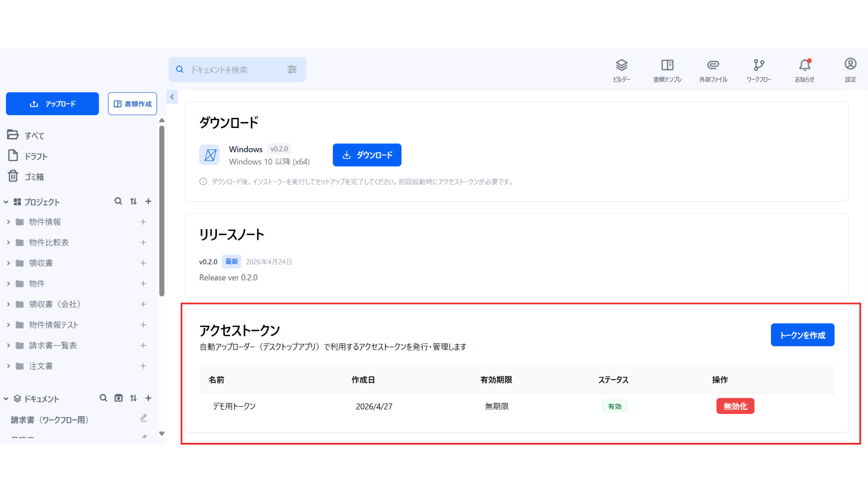
Task: Expand the 物件 folder
Action: point(8,284)
